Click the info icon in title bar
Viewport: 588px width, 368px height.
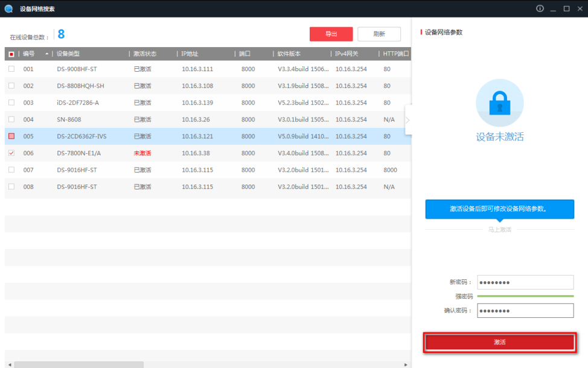point(540,8)
